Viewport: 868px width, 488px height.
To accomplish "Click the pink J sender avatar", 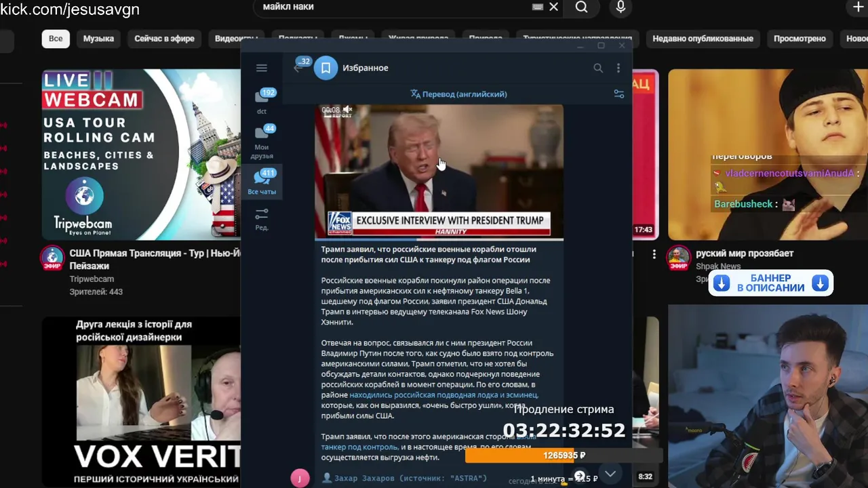I will [x=300, y=478].
